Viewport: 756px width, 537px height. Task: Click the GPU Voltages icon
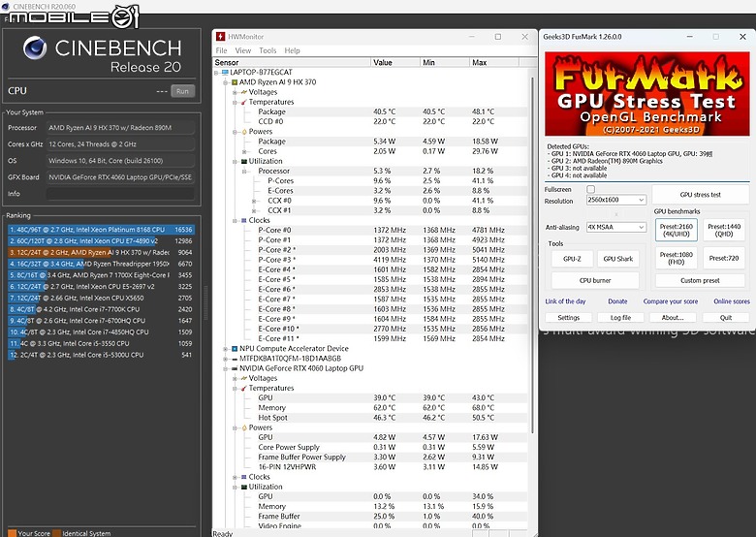click(244, 378)
